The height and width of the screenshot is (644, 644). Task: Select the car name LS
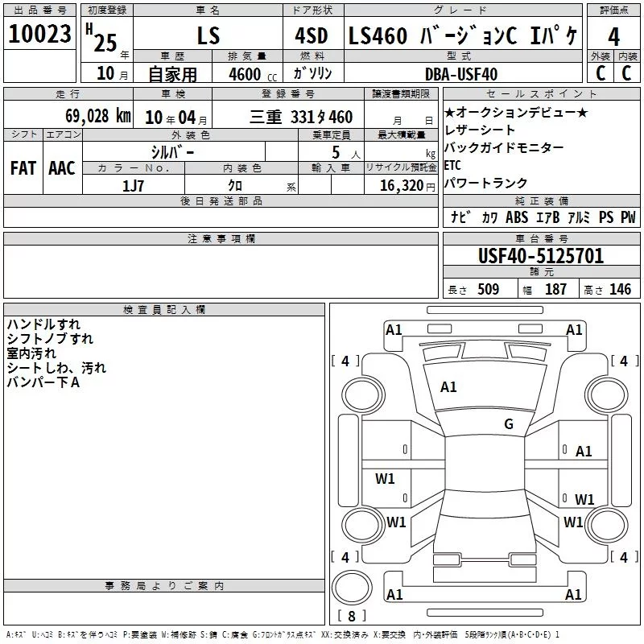pos(208,35)
